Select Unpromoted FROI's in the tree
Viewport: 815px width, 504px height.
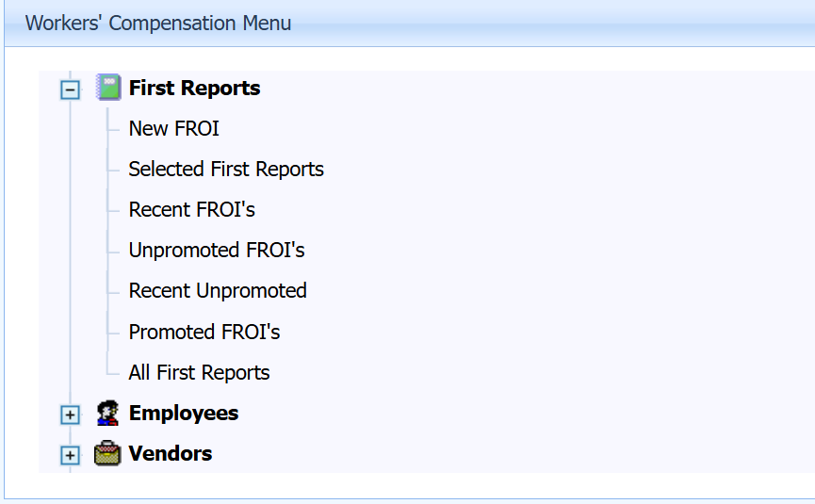click(x=217, y=251)
